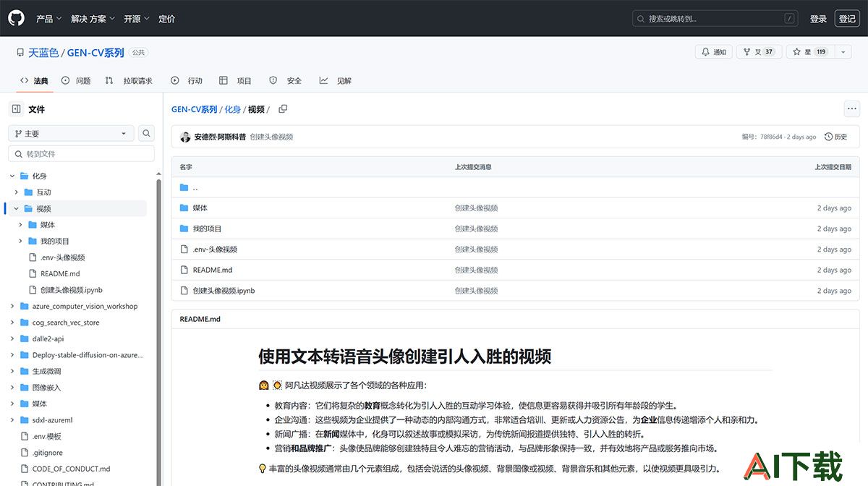Image resolution: width=868 pixels, height=486 pixels.
Task: Click the sdxl-azureml folder icon in sidebar
Action: 24,420
